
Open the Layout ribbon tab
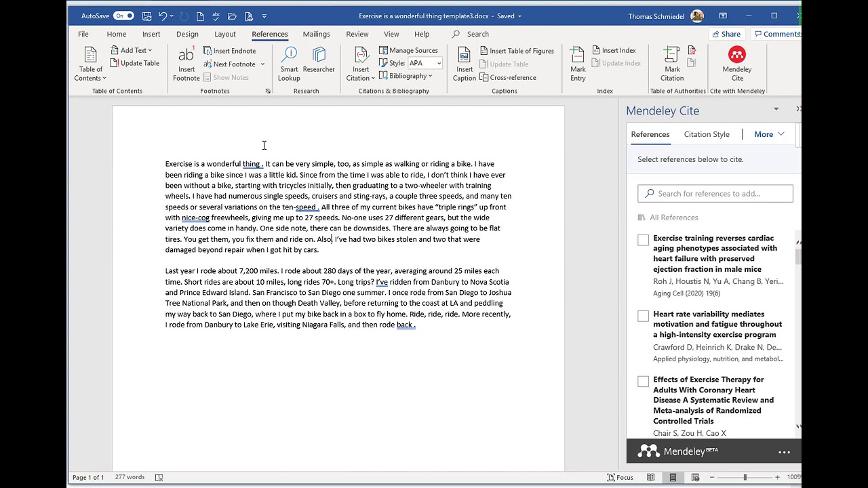pos(225,34)
